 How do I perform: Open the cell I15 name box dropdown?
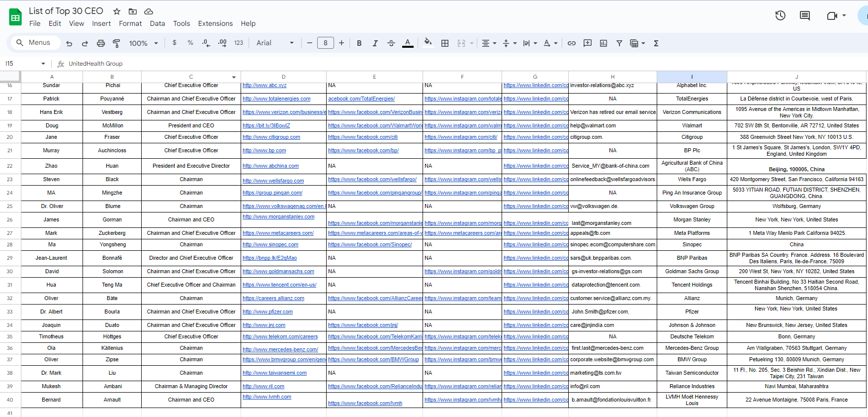43,64
